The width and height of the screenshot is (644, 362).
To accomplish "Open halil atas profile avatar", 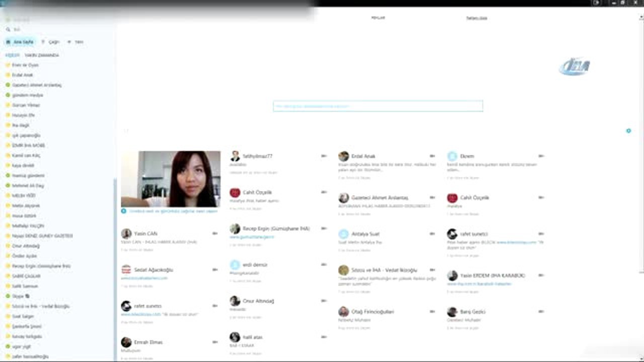I will 235,337.
